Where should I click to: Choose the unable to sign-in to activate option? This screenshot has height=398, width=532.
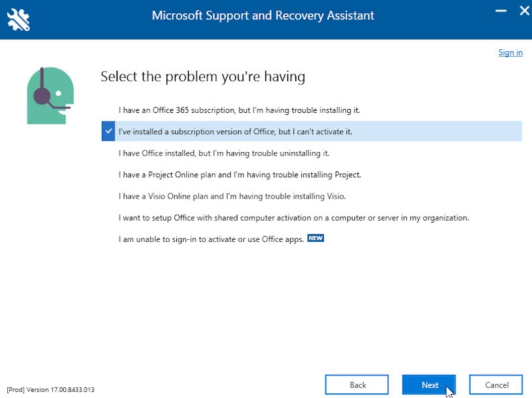211,239
